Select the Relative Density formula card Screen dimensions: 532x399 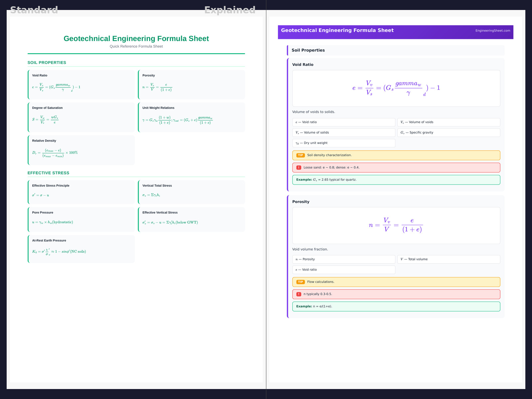tap(81, 150)
